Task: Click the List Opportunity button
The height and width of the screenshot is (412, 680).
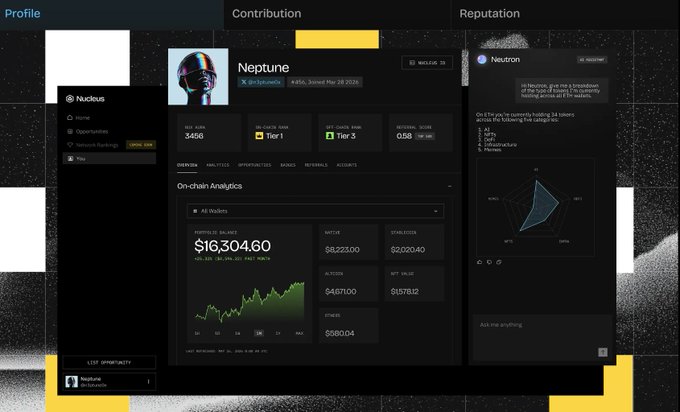Action: (x=109, y=363)
